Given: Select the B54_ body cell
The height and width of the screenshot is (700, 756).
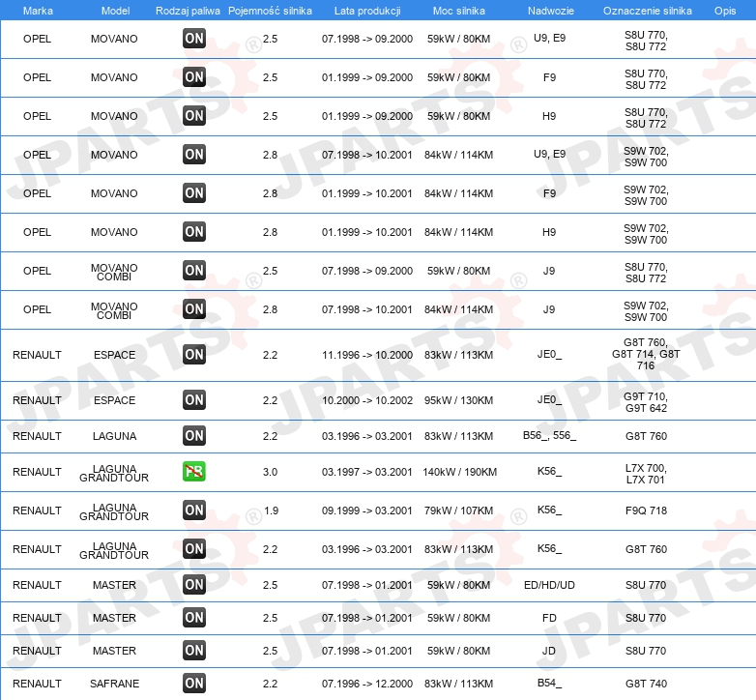Looking at the screenshot, I should [549, 683].
